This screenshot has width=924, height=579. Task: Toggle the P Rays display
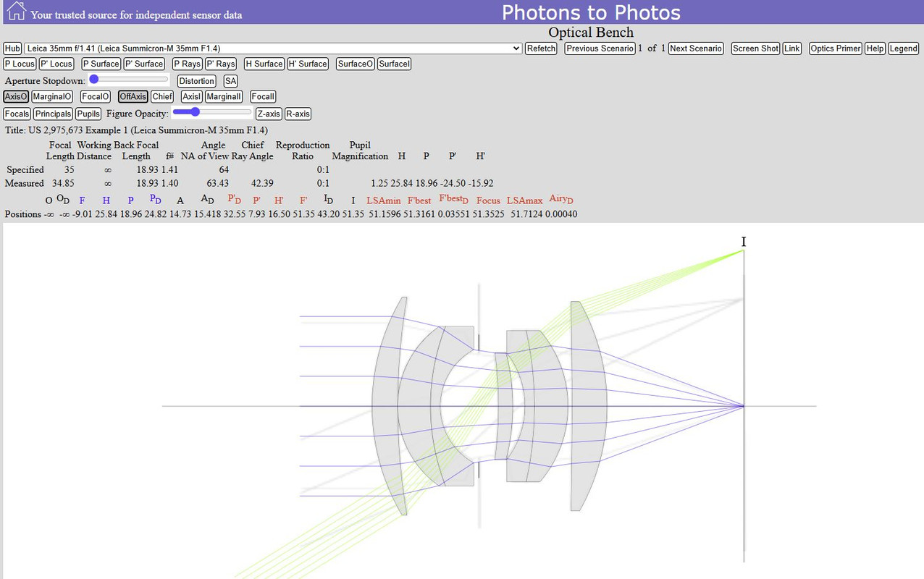pyautogui.click(x=188, y=64)
